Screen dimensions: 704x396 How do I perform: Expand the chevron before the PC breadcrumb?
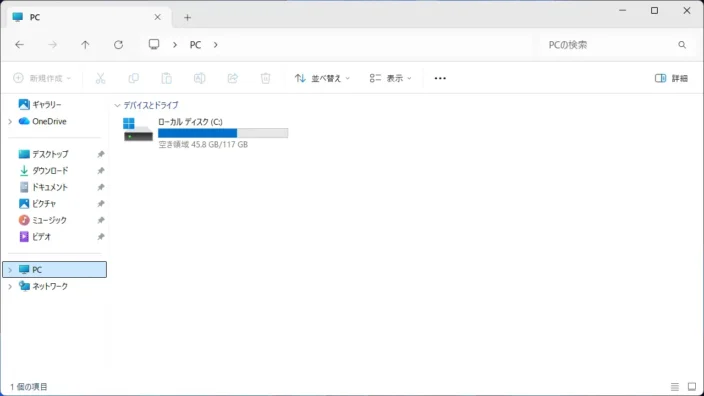[175, 45]
